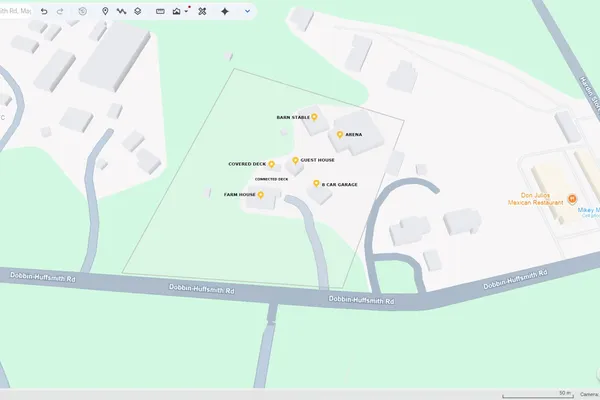Click the 8 CAR GARAGE placemark pin

click(316, 184)
